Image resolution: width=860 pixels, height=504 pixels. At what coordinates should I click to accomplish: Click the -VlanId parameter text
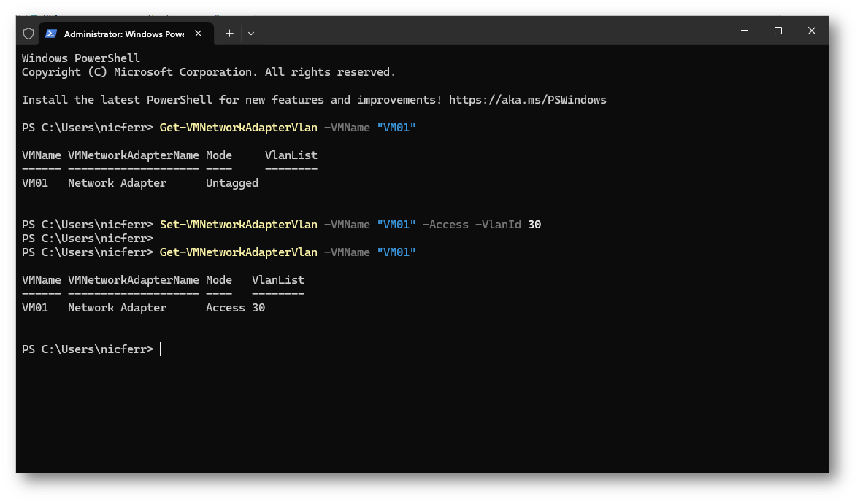(x=498, y=225)
